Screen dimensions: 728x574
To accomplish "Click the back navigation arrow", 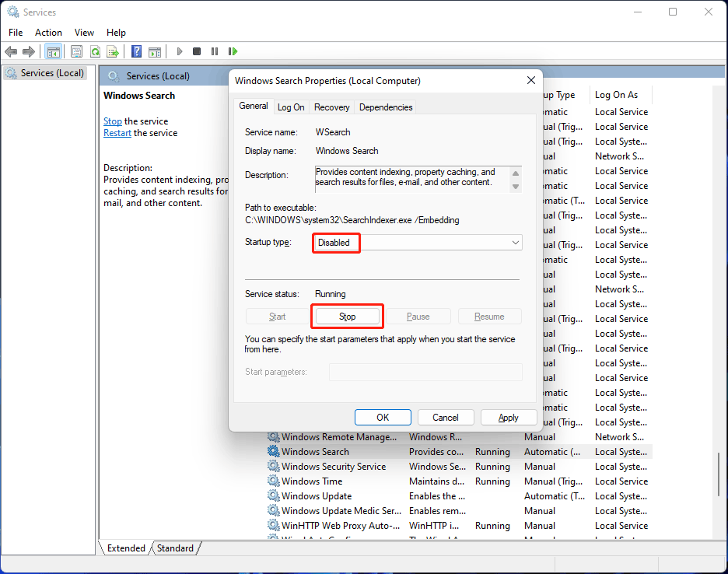I will [11, 51].
